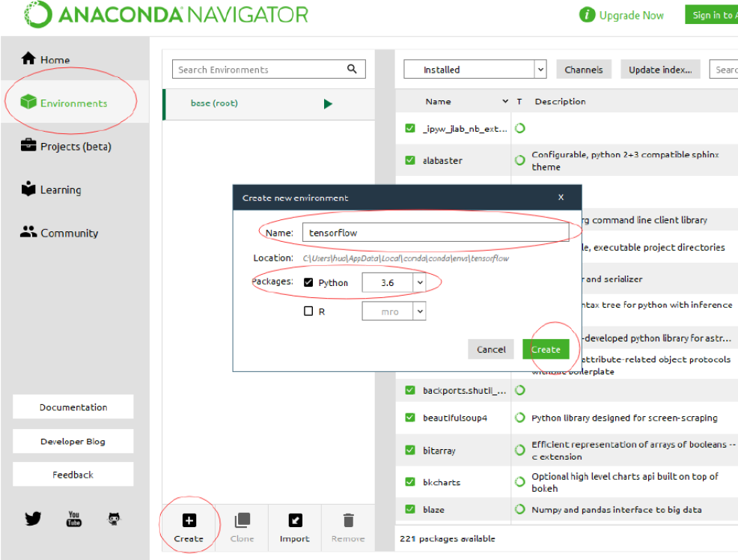Screen dimensions: 738x560
Task: Click the Upgrade Now info icon
Action: [587, 15]
